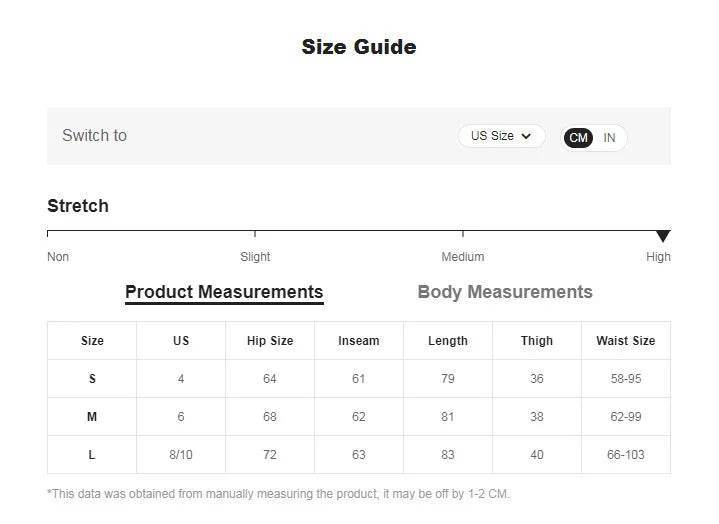This screenshot has height=524, width=719.
Task: Click the Slight stretch tick mark
Action: [x=255, y=235]
